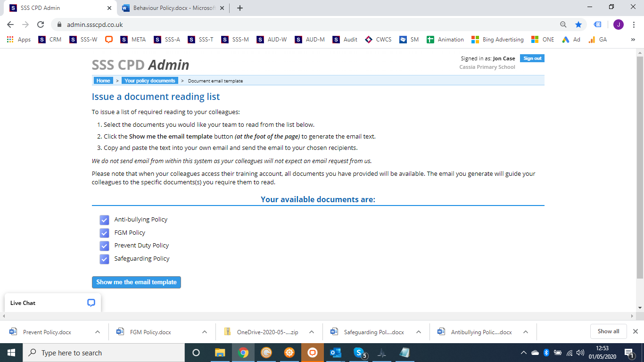Click the magnifier zoom icon in address bar

pos(563,25)
